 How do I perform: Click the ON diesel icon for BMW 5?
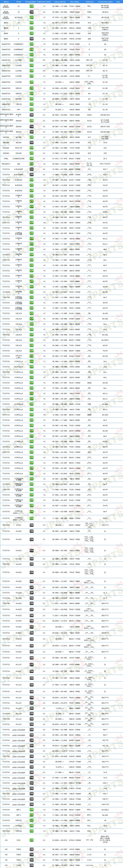pos(31,39)
